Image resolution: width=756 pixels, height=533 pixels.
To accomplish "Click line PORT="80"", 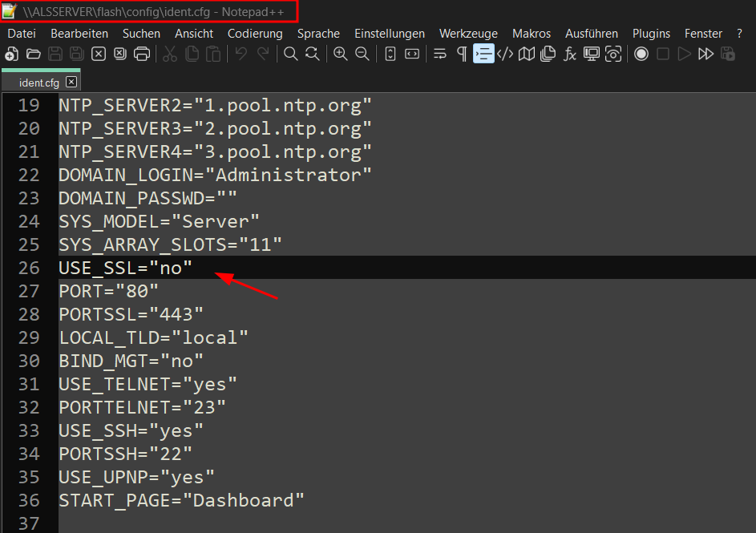I will point(108,291).
